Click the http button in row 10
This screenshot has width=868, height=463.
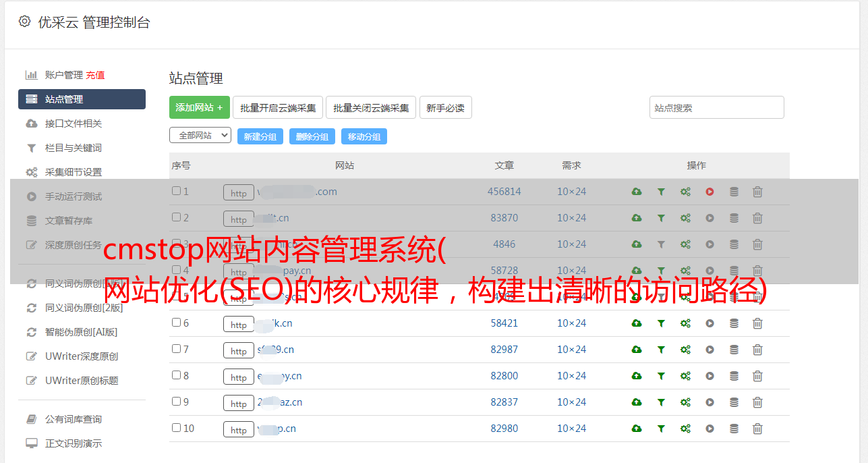tap(239, 429)
